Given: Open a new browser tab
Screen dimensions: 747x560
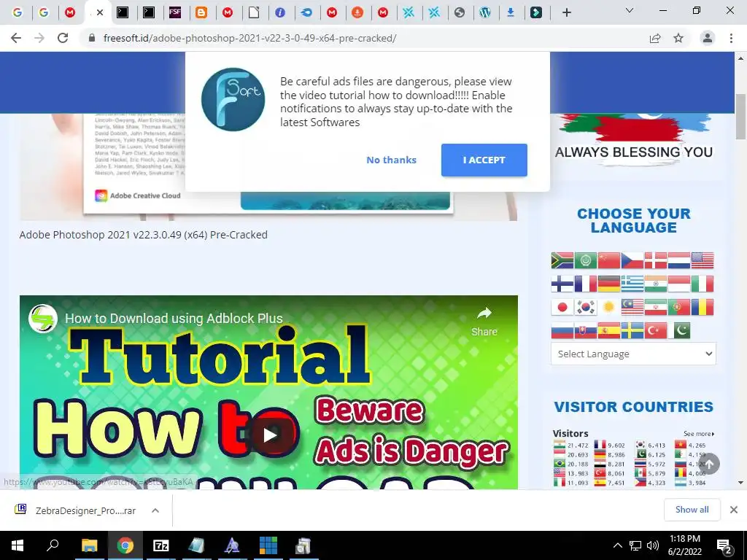Looking at the screenshot, I should [566, 12].
